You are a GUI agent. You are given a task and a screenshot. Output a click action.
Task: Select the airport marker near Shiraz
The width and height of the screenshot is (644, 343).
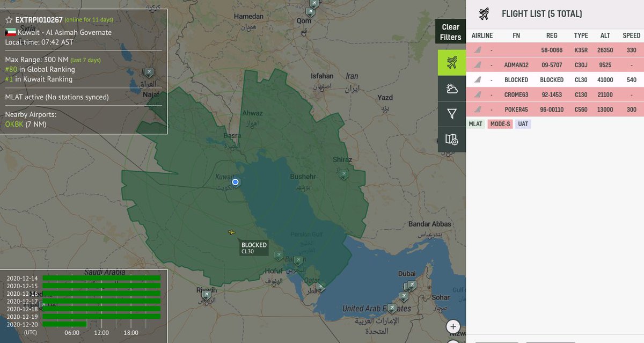click(x=343, y=174)
